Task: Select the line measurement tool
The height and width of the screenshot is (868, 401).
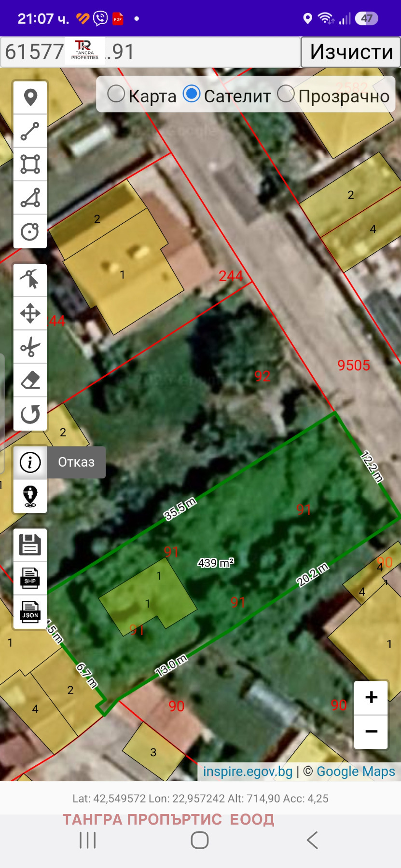Action: click(x=30, y=131)
